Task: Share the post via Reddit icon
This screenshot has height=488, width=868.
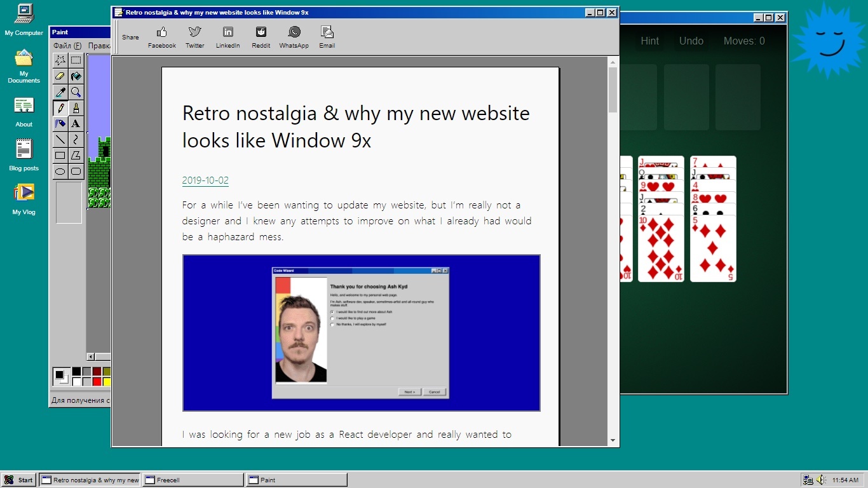Action: (261, 37)
